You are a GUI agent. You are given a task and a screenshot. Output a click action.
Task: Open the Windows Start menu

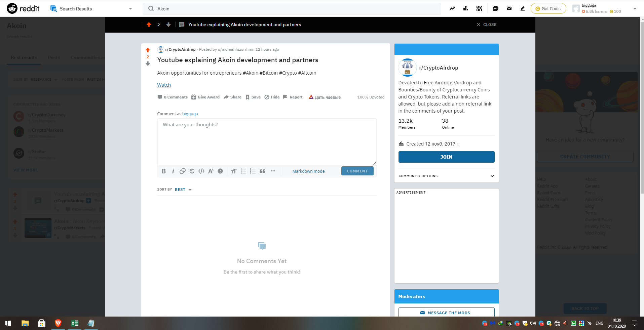click(x=8, y=323)
